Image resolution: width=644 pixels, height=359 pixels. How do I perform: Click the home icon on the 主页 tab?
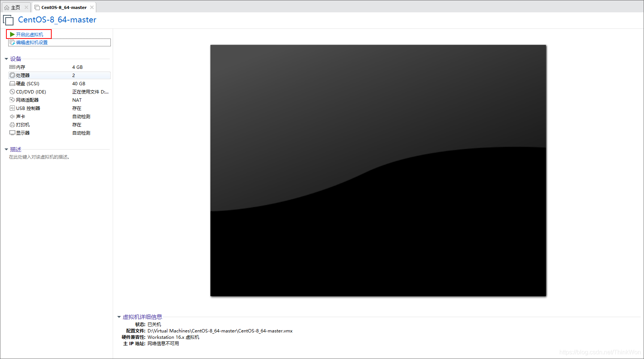[x=7, y=7]
